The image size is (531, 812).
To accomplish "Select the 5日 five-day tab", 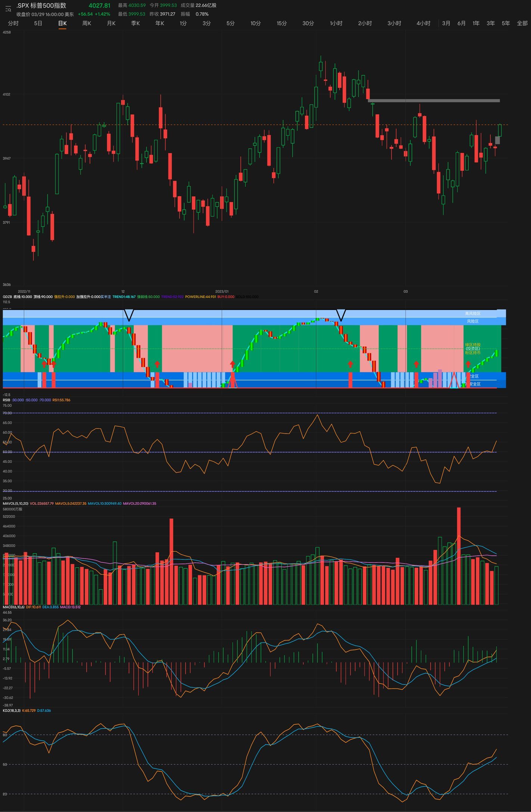I will click(38, 23).
